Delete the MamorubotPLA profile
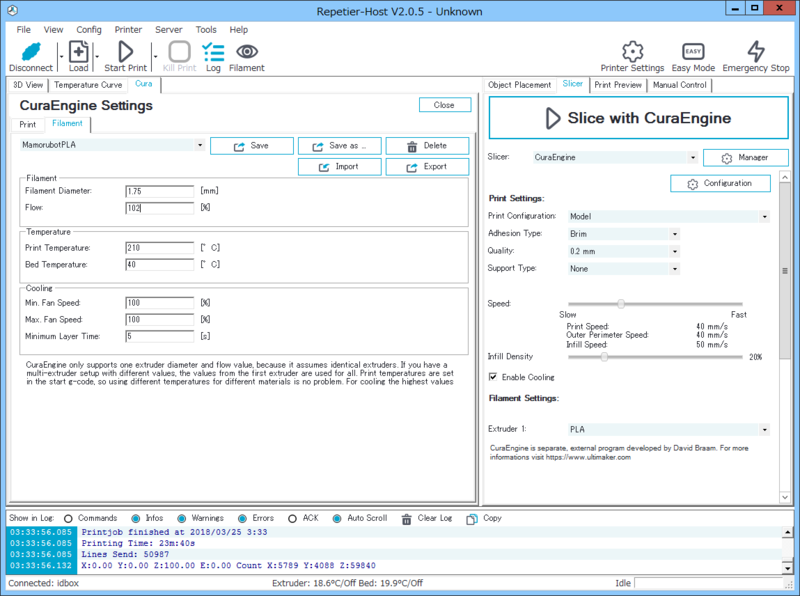 click(x=428, y=146)
